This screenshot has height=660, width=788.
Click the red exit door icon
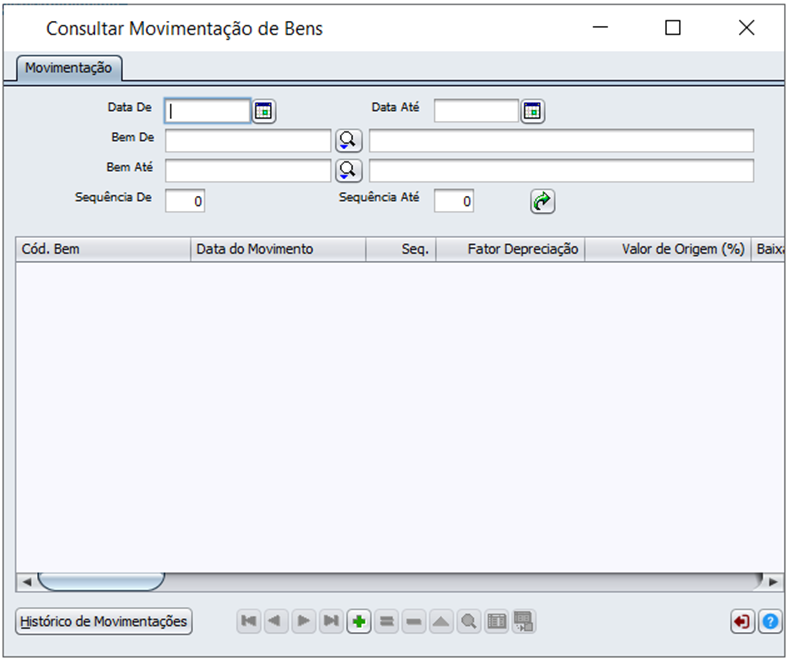(742, 622)
